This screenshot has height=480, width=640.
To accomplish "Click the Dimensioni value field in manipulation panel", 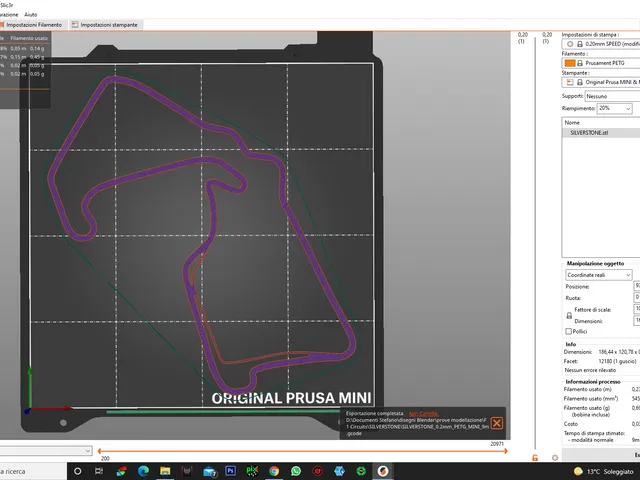I will [x=637, y=321].
